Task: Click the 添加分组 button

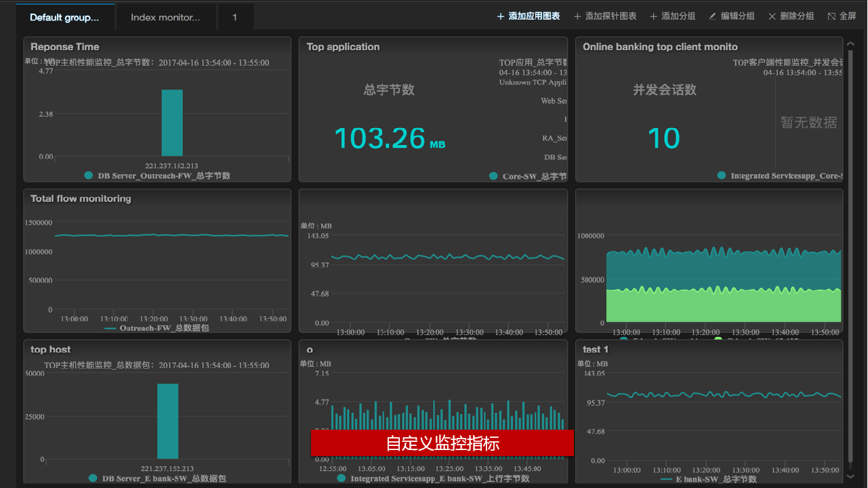Action: coord(672,16)
